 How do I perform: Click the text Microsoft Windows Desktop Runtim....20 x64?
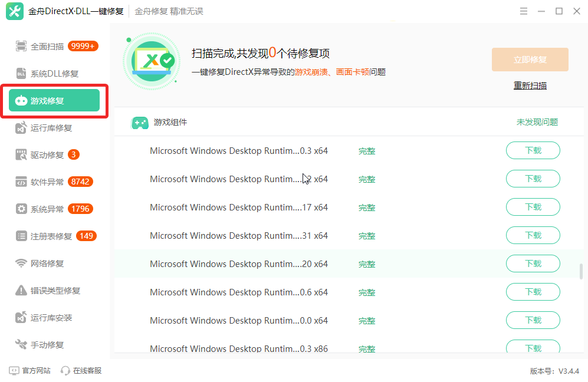tap(239, 264)
